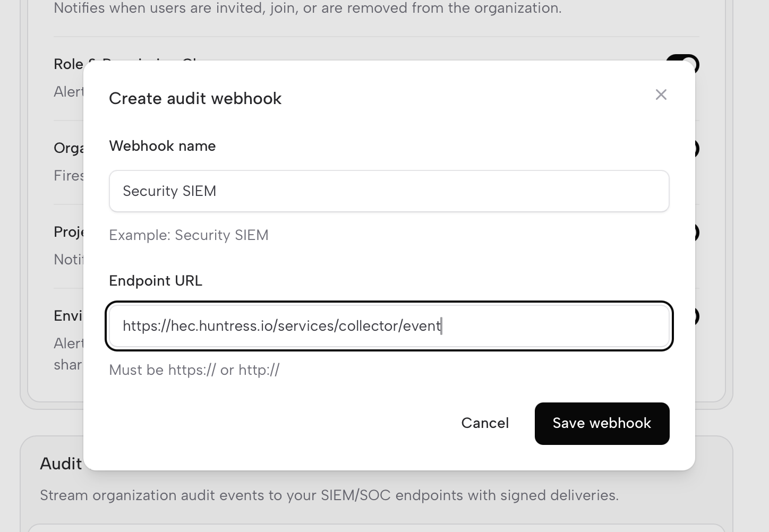Screen dimensions: 769x532
Task: Click Save webhook
Action: point(602,423)
